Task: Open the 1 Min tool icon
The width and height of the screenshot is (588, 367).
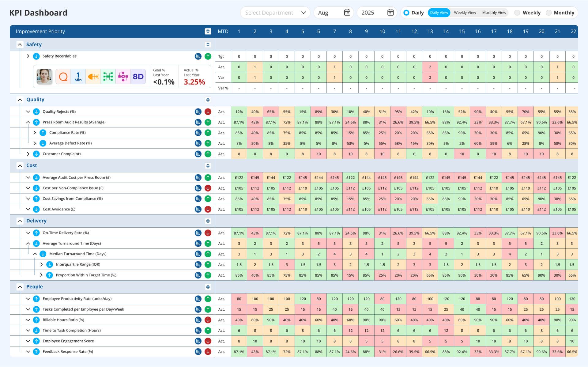Action: (x=78, y=77)
